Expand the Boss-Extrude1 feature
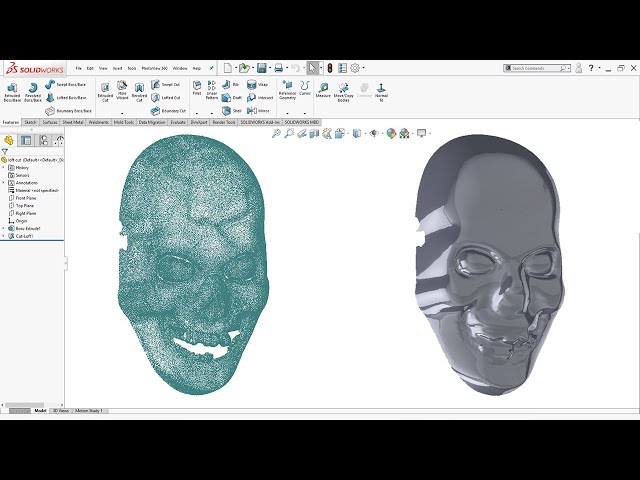The width and height of the screenshot is (640, 480). [x=4, y=229]
